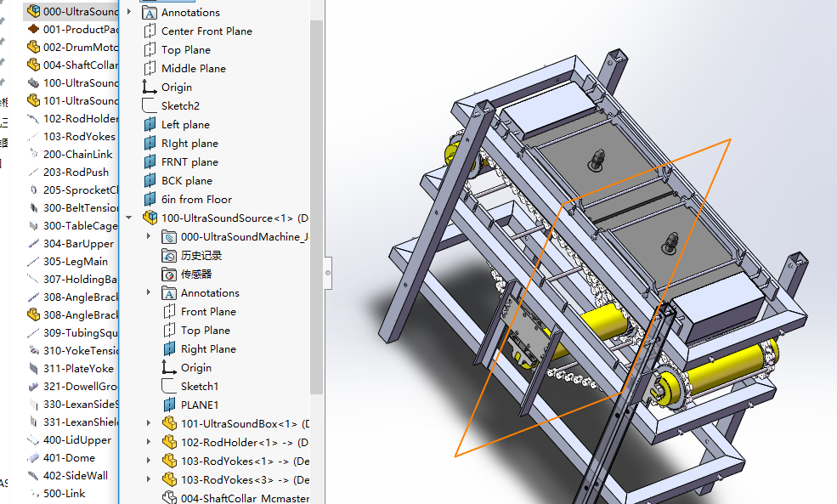Click the FRNT plane icon
The height and width of the screenshot is (504, 837).
[150, 161]
